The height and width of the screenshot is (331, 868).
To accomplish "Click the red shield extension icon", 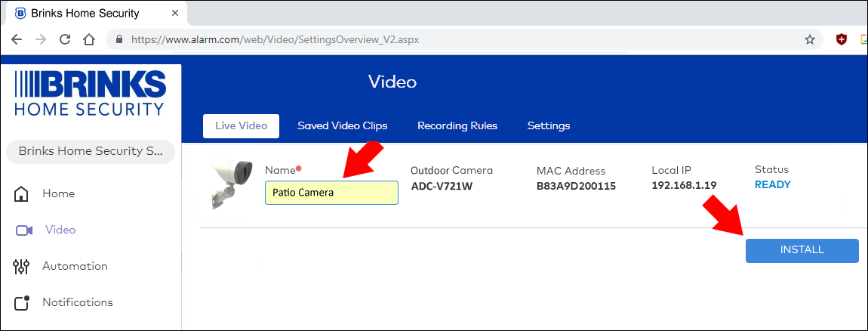I will tap(842, 39).
